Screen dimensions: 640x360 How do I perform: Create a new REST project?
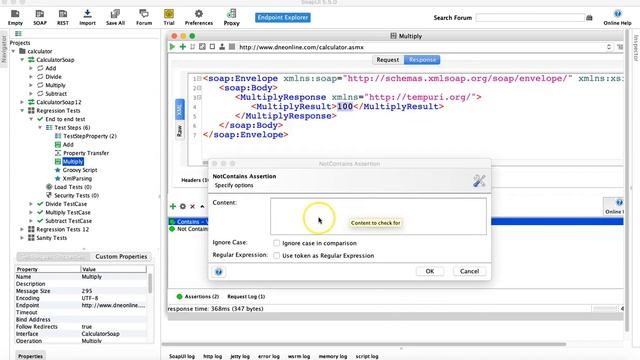point(63,17)
